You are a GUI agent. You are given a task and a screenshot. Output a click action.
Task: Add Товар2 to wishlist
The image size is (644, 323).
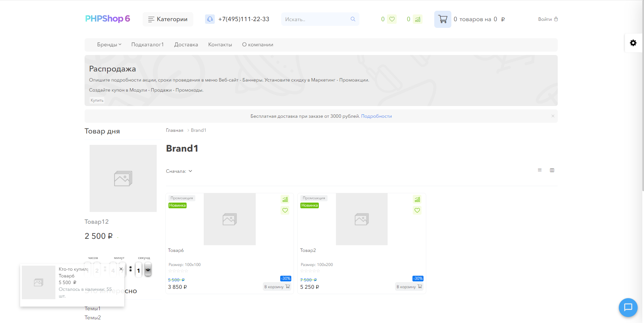tap(417, 210)
